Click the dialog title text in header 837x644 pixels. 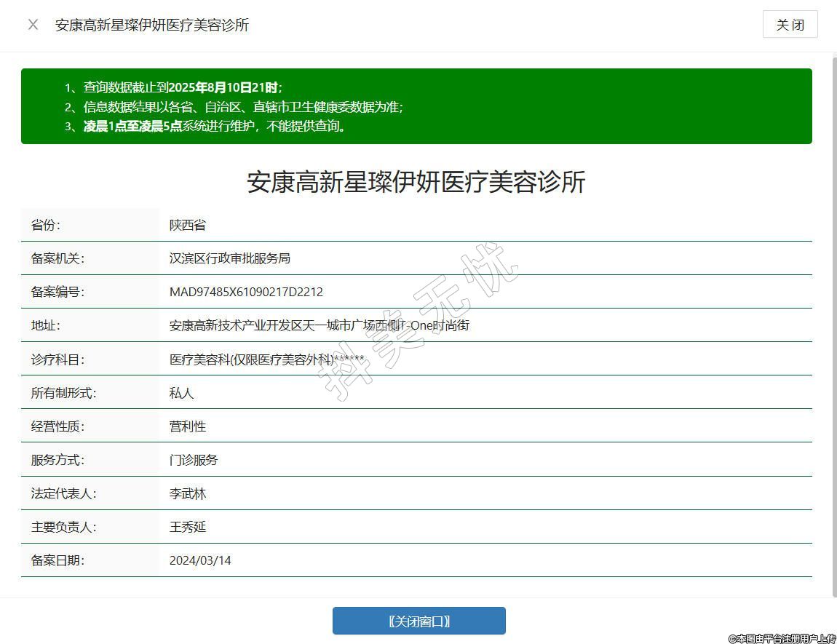pos(152,25)
